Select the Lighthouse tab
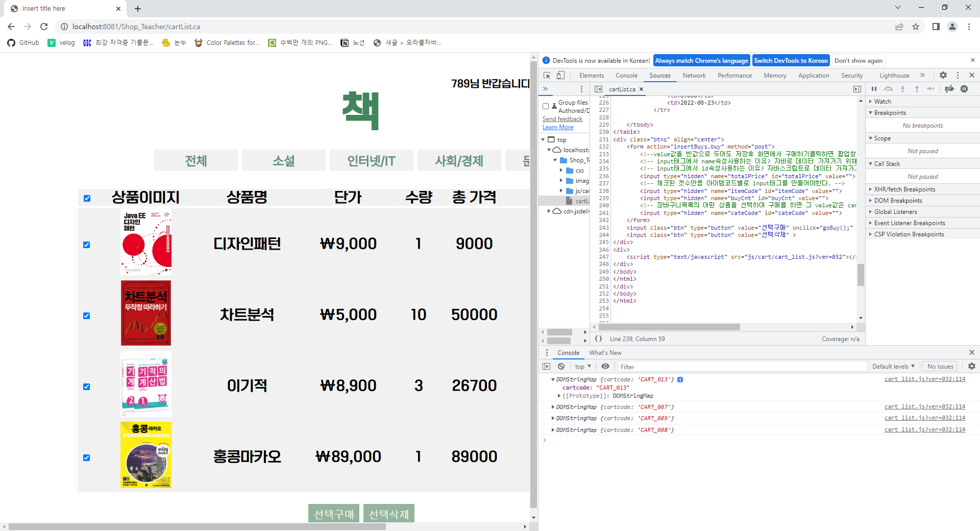Viewport: 980px width, 531px height. click(x=894, y=75)
